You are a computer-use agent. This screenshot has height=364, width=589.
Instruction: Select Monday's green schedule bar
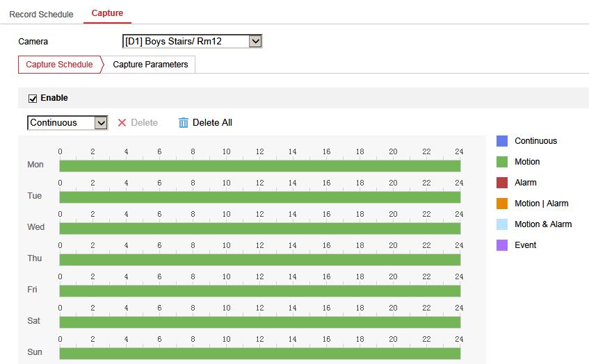click(260, 166)
